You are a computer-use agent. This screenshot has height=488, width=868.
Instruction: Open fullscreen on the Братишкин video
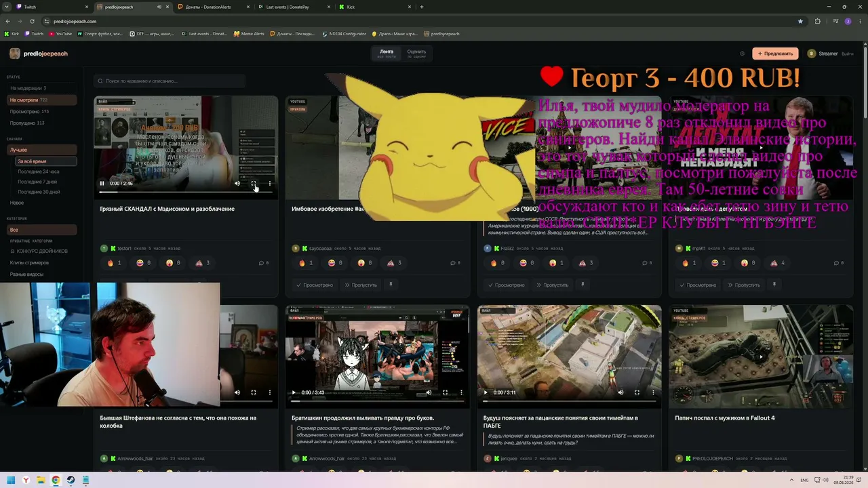click(445, 392)
